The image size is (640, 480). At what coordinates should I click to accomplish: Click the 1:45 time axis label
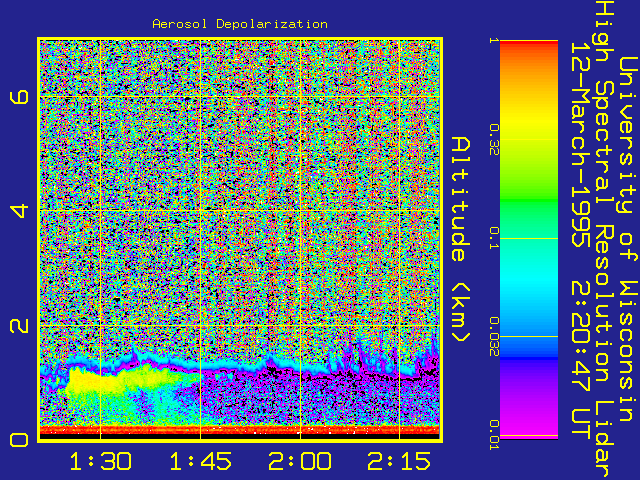[200, 461]
